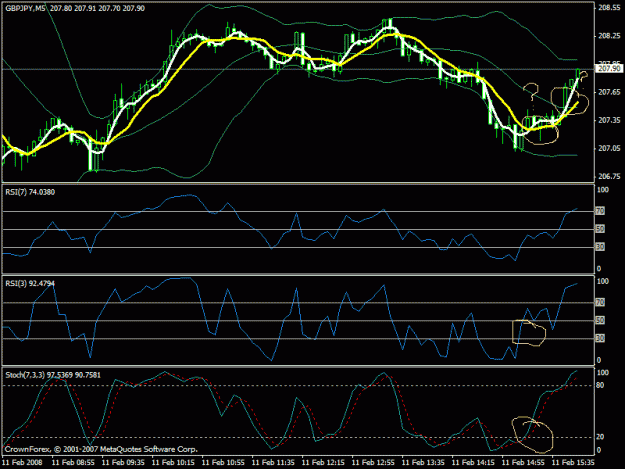Select the 208.25 price axis label
Image resolution: width=625 pixels, height=469 pixels.
pyautogui.click(x=609, y=36)
